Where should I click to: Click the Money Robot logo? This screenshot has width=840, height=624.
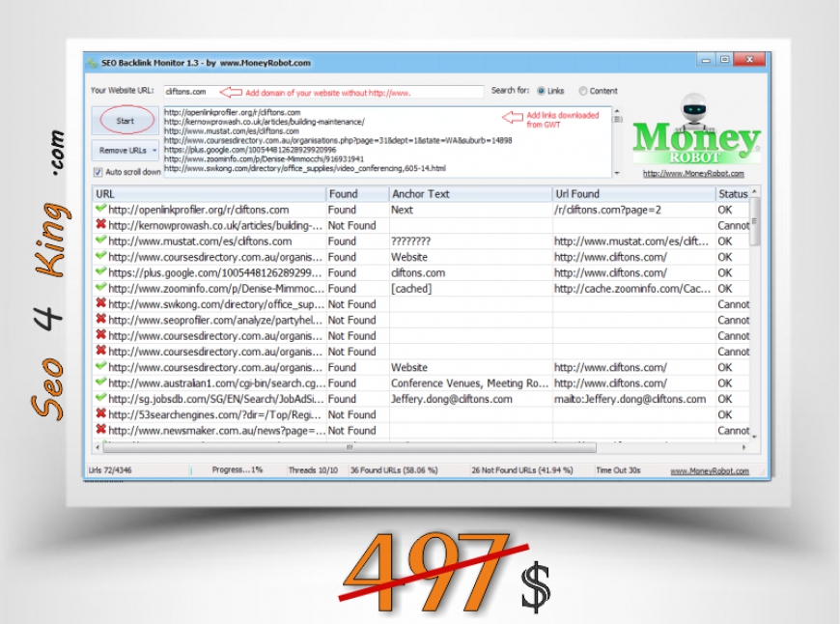695,130
